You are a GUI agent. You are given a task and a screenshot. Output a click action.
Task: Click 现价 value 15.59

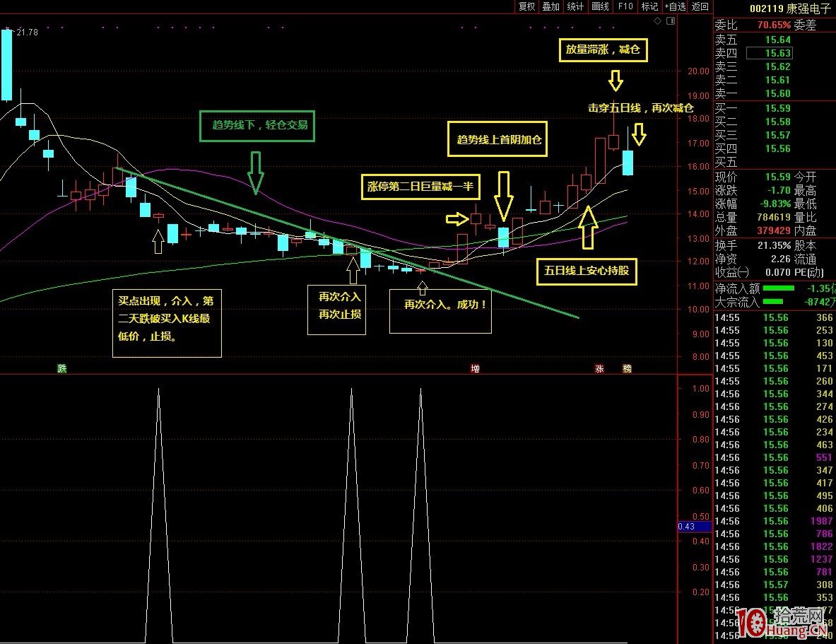(778, 177)
